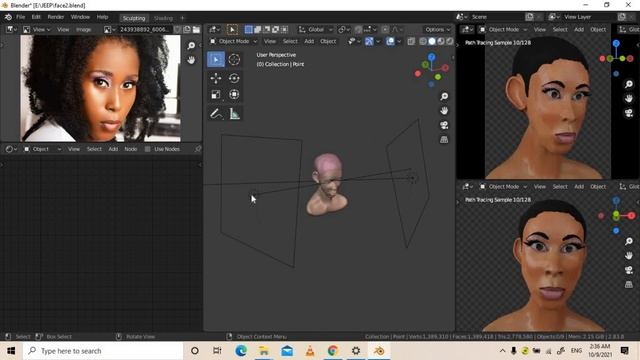Viewport: 640px width, 360px height.
Task: Open the pivot point dropdown
Action: 344,29
